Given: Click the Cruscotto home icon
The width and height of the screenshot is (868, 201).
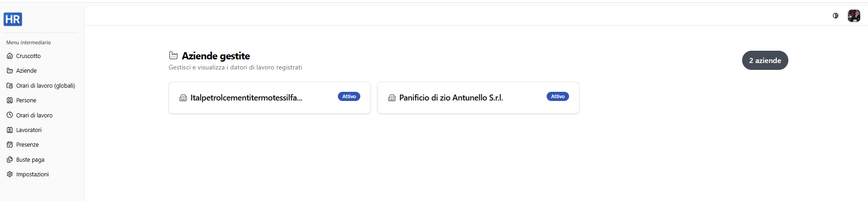Looking at the screenshot, I should click(10, 56).
